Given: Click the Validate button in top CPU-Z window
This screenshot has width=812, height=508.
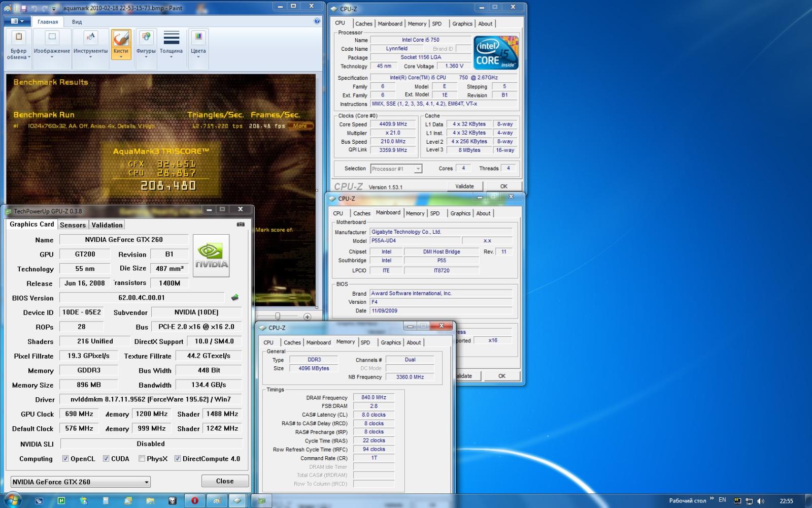Looking at the screenshot, I should (x=464, y=186).
